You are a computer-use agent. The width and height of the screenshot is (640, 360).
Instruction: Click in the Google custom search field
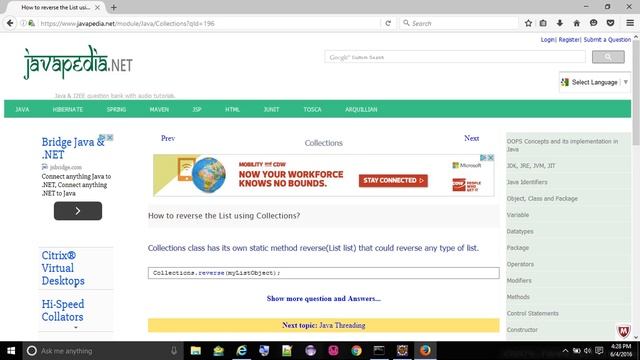(x=455, y=57)
